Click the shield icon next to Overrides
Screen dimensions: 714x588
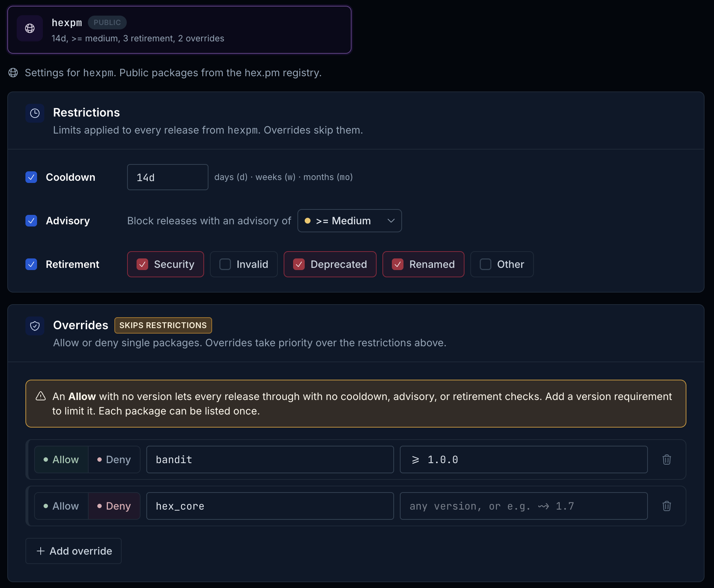coord(35,326)
